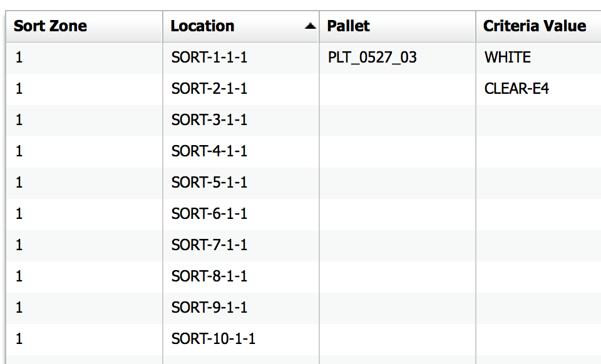Sort by the Criteria Value column header

click(x=535, y=26)
